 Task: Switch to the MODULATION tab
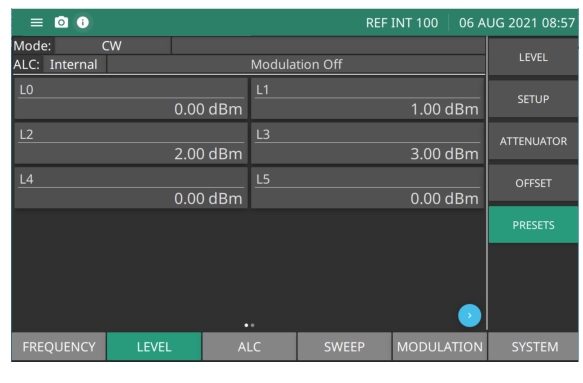point(439,347)
